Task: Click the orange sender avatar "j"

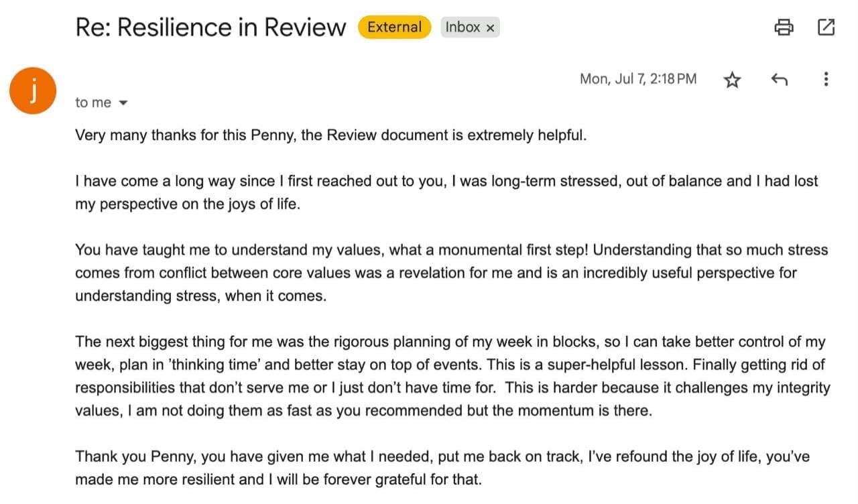Action: tap(32, 91)
